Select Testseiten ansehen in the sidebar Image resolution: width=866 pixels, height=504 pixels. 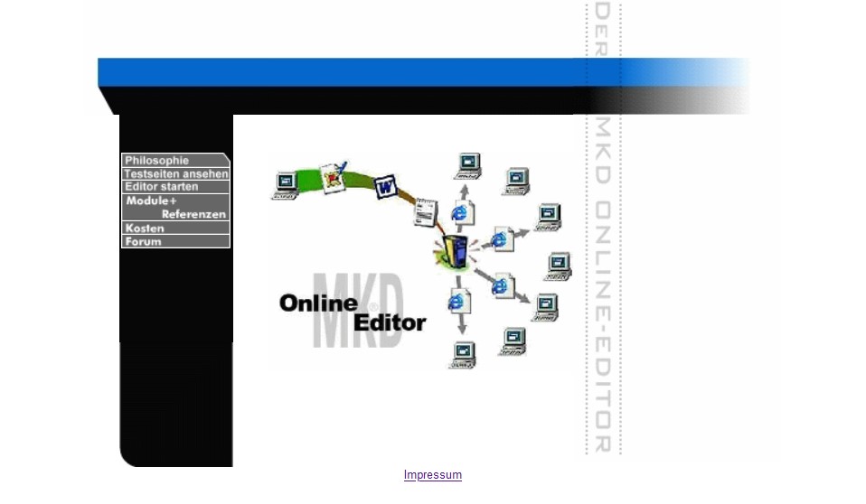click(x=175, y=173)
